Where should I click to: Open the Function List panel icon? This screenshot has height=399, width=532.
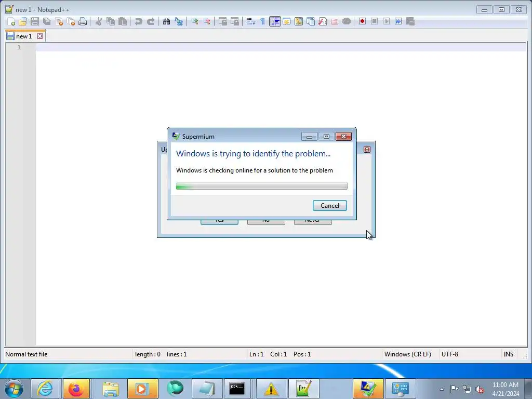(x=322, y=21)
